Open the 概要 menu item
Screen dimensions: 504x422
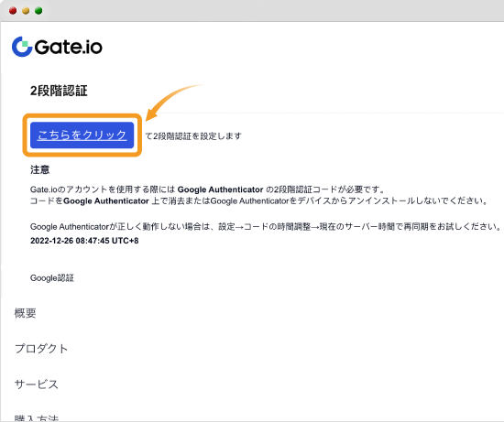click(x=25, y=313)
